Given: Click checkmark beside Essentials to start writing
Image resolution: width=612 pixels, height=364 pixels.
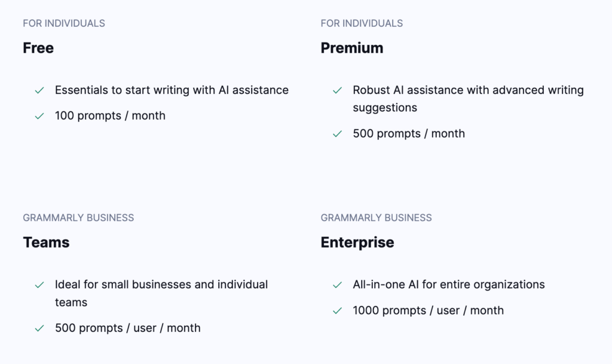Looking at the screenshot, I should coord(39,90).
